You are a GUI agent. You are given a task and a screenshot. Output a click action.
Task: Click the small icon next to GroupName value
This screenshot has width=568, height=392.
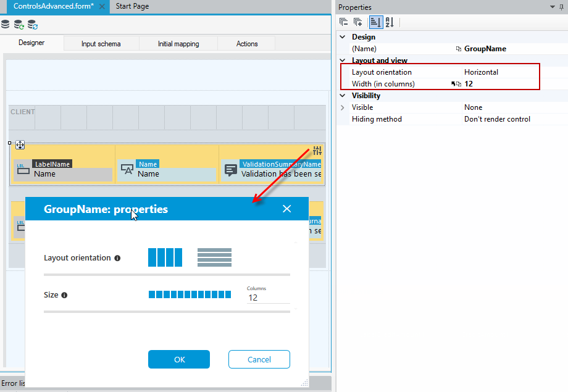[459, 49]
